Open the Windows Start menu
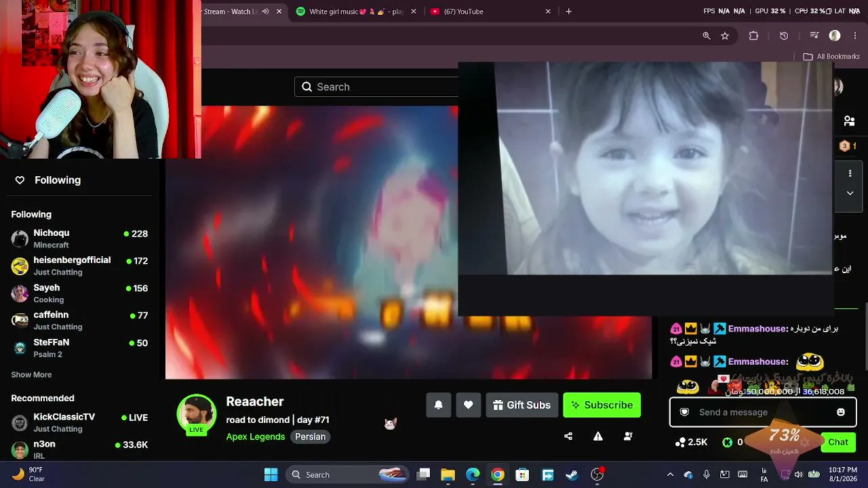This screenshot has height=488, width=868. click(271, 474)
